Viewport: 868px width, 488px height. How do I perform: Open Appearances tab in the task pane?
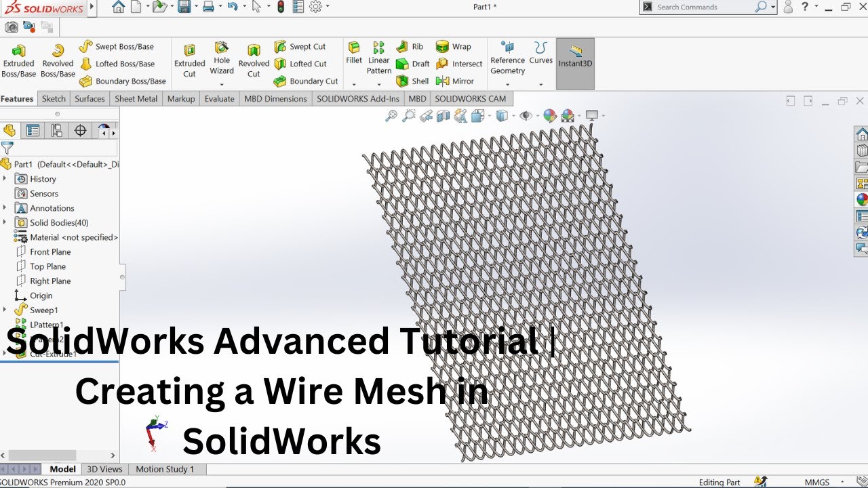861,199
